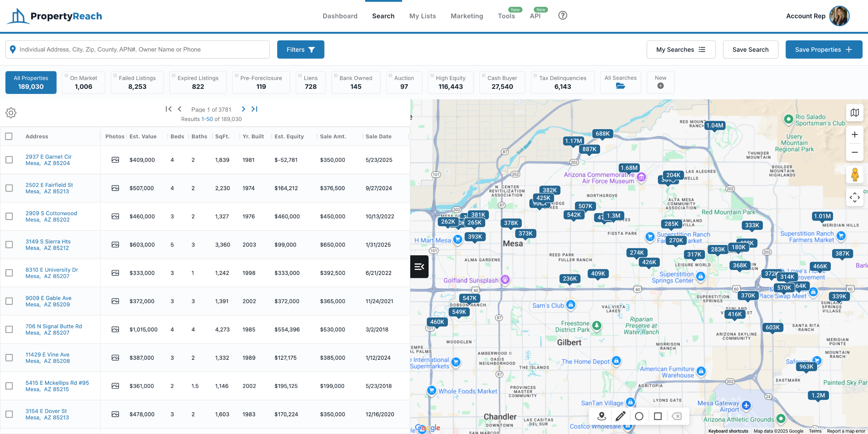Go to next results page

point(243,109)
